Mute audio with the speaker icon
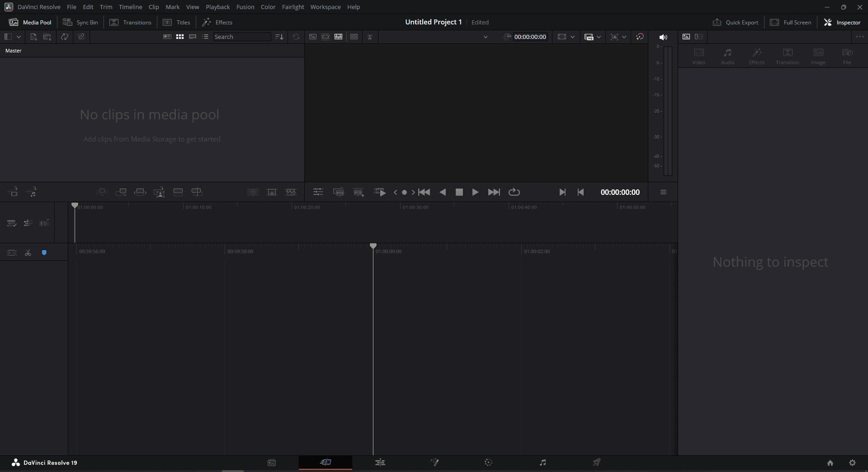This screenshot has height=472, width=868. [x=663, y=37]
